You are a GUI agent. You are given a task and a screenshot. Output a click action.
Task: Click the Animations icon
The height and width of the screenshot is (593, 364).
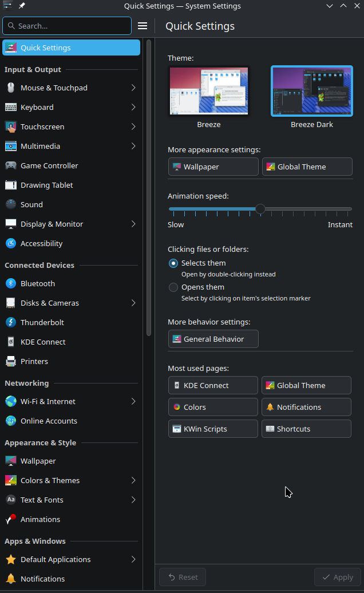pos(10,520)
